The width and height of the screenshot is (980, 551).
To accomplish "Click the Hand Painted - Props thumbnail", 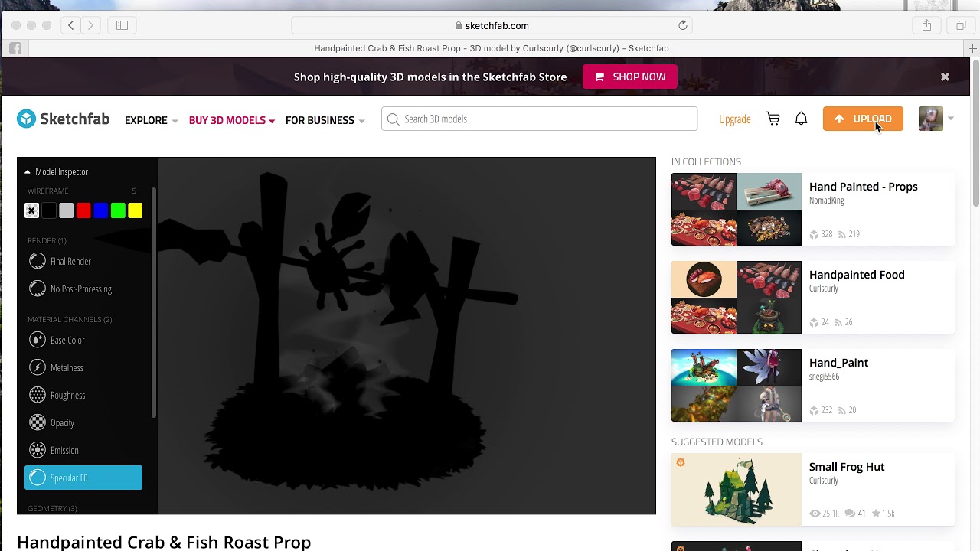I will (737, 210).
